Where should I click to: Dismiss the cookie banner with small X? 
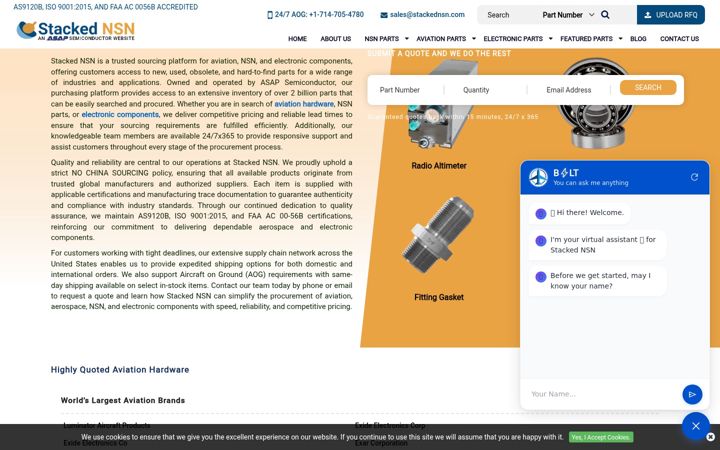710,437
